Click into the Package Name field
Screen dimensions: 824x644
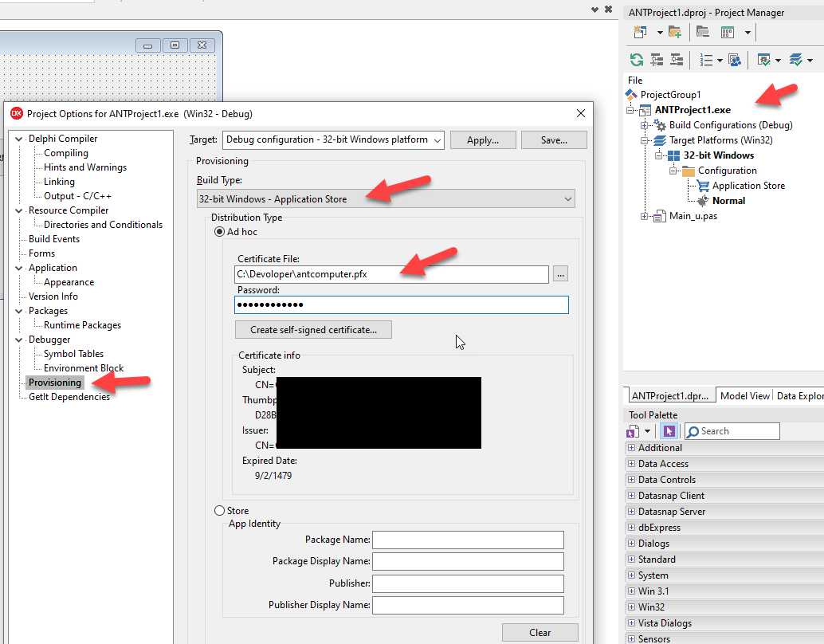click(x=468, y=540)
